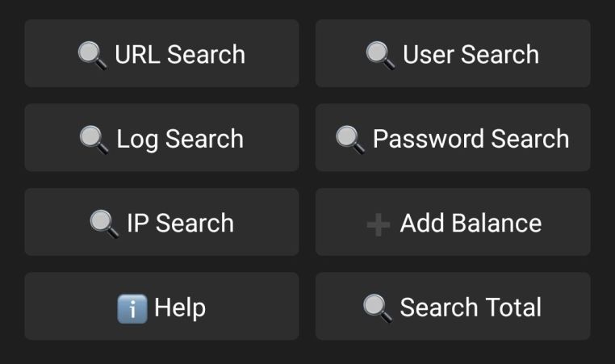Click the magnifier icon beside Password Search
Viewport: 615px width, 364px height.
(x=350, y=139)
